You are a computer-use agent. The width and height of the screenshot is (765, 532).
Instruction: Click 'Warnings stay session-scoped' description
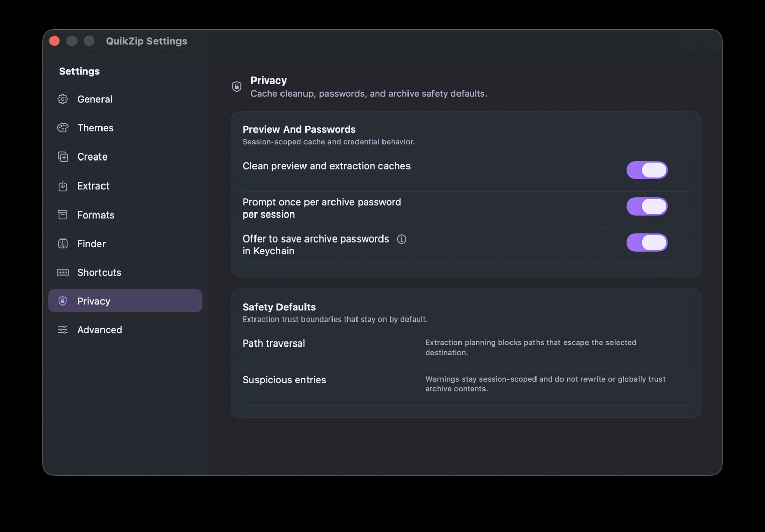tap(545, 384)
